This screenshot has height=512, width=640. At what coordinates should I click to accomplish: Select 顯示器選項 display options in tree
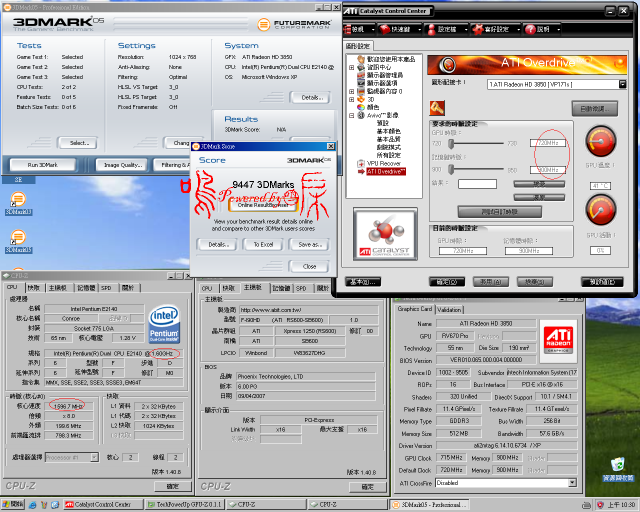382,83
